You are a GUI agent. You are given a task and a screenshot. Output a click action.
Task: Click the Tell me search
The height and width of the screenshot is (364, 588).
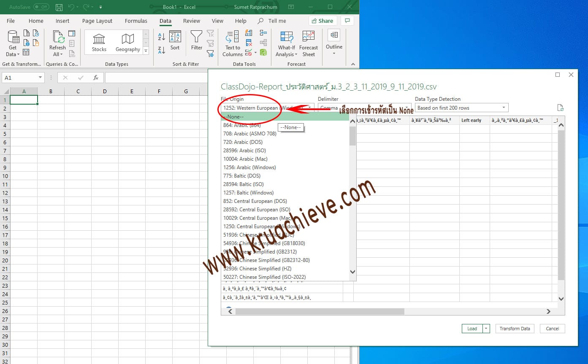(x=272, y=21)
